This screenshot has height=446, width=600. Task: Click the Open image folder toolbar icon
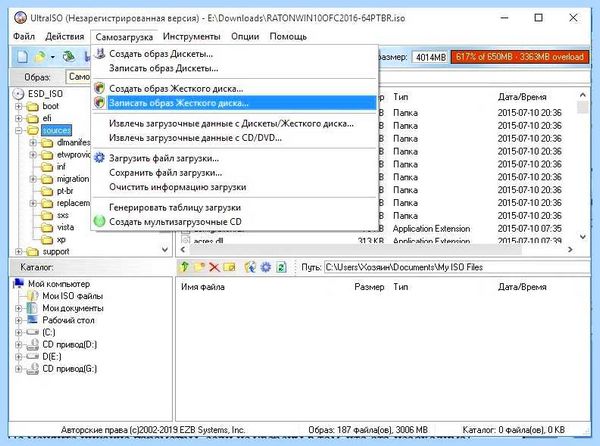point(40,57)
